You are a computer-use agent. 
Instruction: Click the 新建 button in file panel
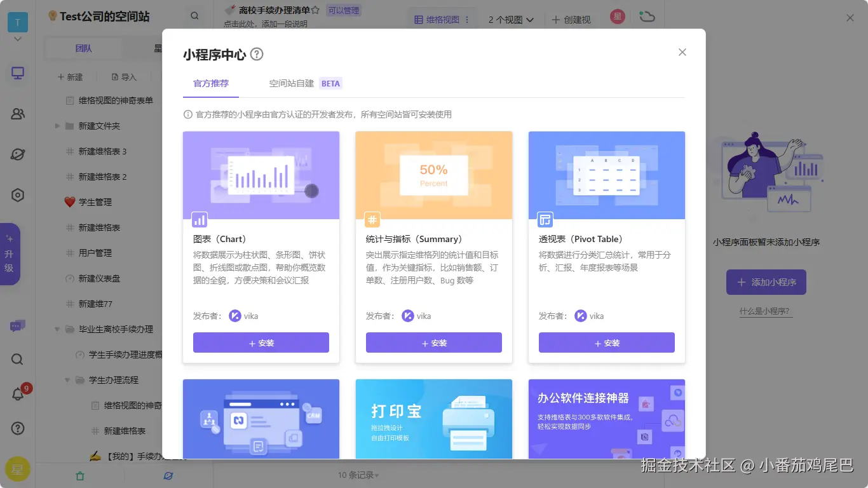[x=70, y=77]
